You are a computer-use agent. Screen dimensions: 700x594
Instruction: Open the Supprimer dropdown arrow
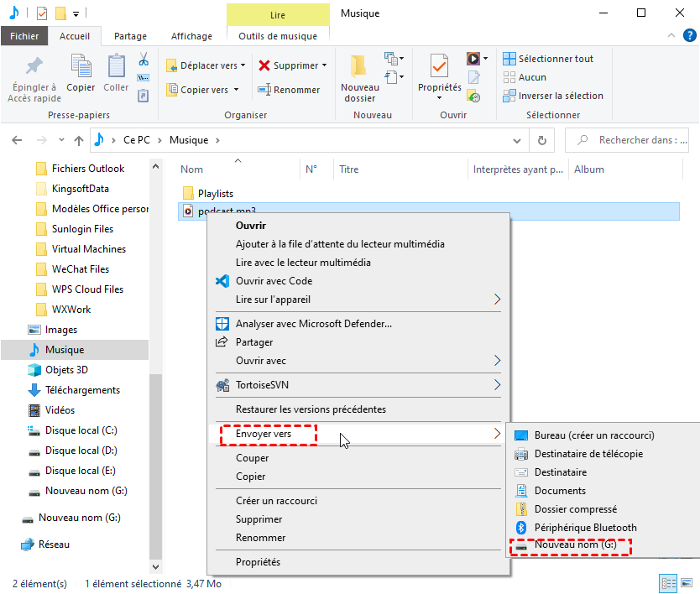coord(324,65)
